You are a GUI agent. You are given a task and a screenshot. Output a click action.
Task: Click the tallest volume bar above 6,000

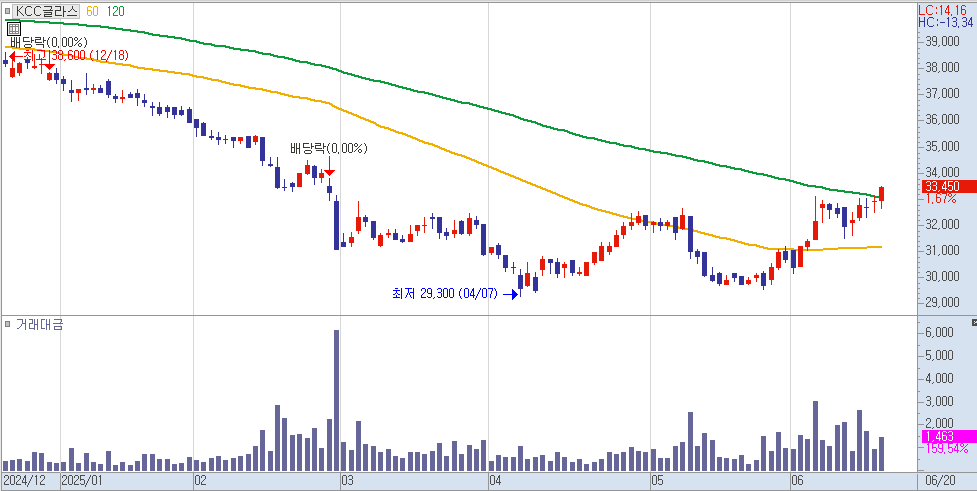[x=336, y=401]
